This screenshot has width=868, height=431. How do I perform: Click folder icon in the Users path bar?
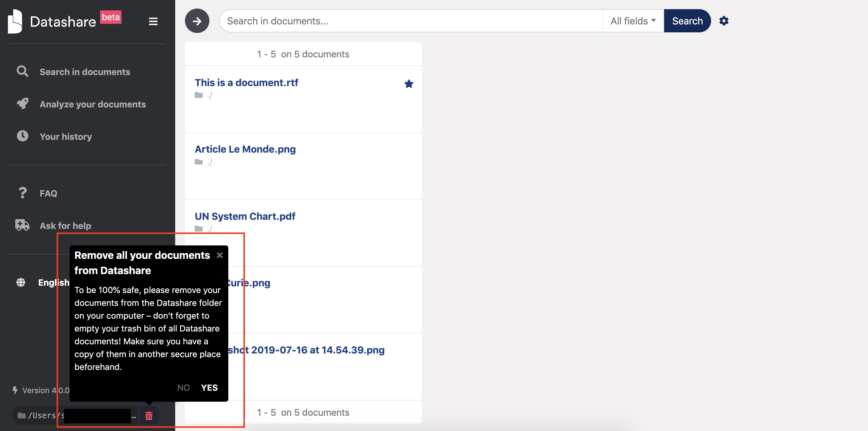[x=22, y=415]
